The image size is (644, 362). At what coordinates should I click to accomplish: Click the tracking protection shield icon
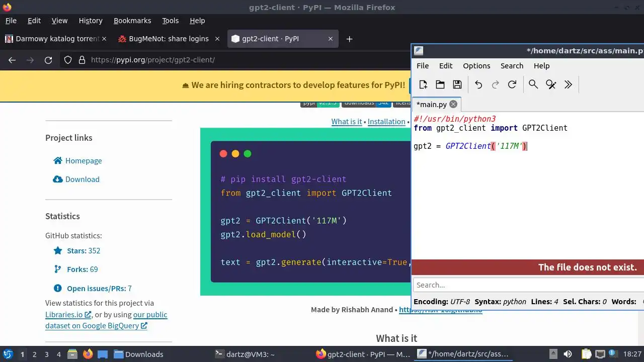68,60
